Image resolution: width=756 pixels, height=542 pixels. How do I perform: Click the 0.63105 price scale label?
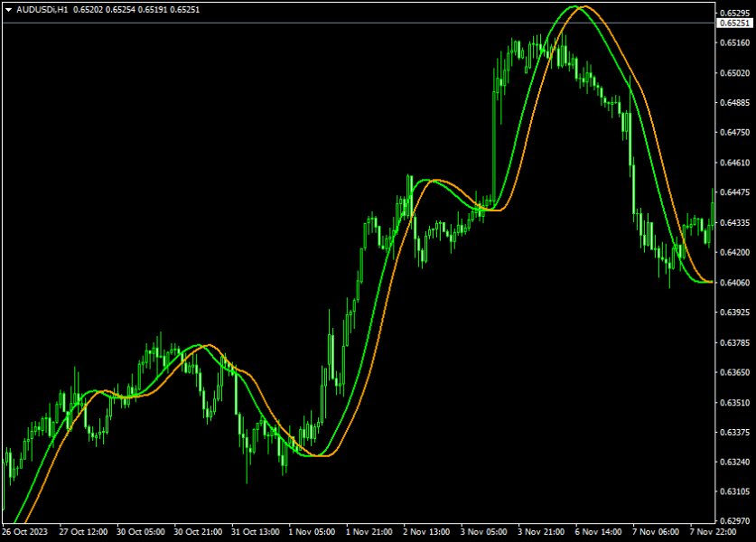[735, 491]
